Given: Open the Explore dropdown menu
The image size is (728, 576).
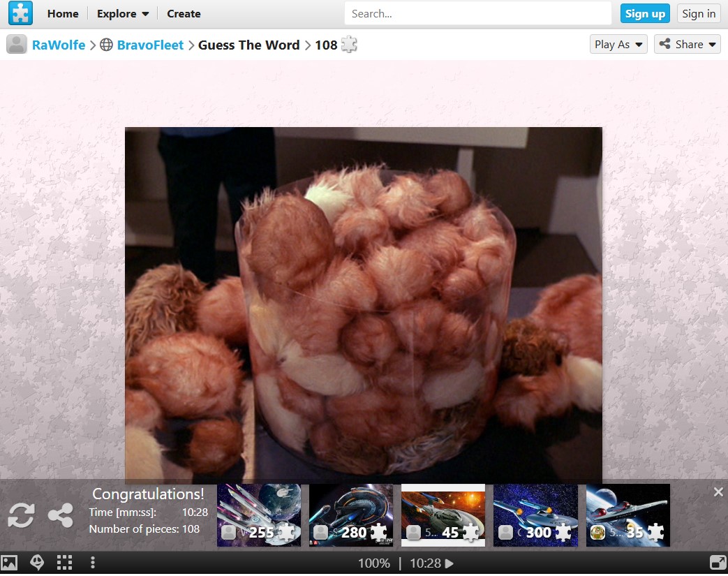Looking at the screenshot, I should click(x=123, y=13).
